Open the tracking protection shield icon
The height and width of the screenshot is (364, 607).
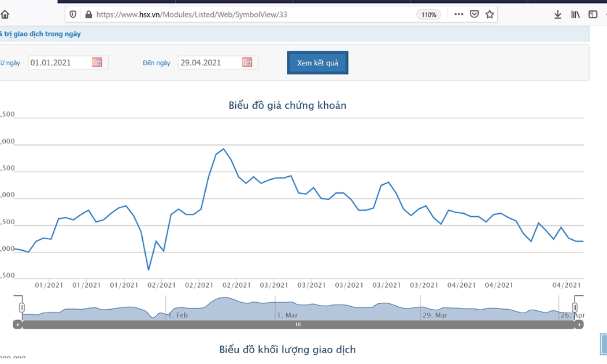click(x=73, y=14)
